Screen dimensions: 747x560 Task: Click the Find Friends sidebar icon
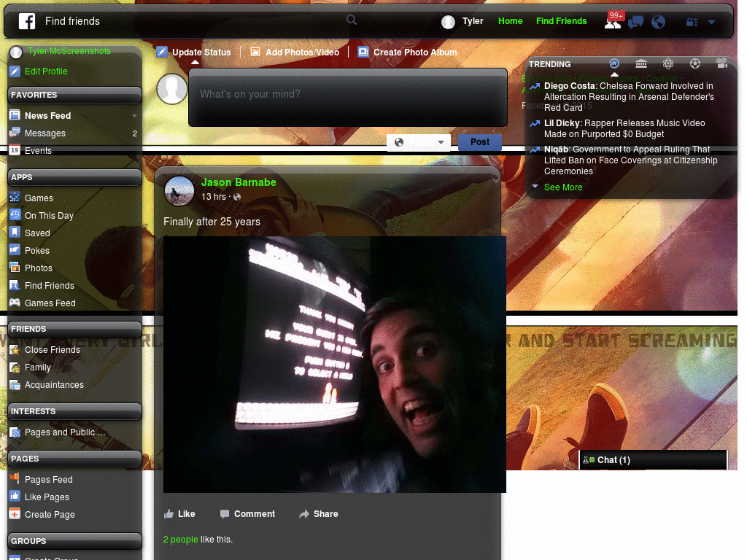(15, 285)
